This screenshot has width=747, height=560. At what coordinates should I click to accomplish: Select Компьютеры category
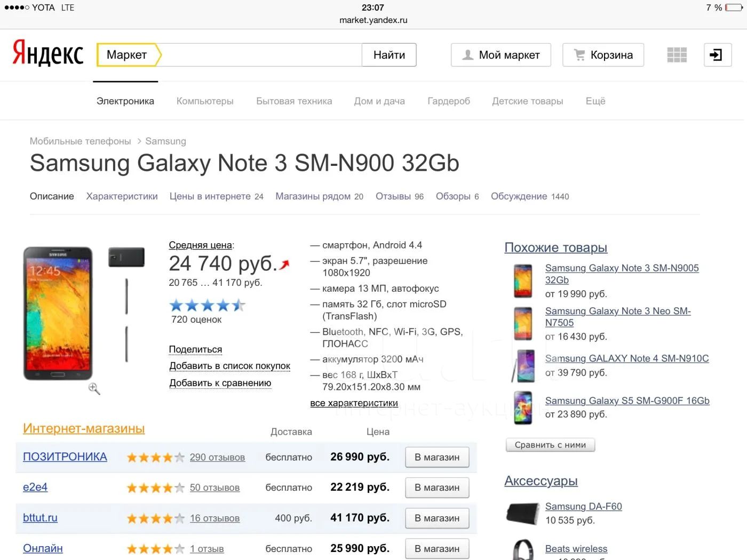pos(205,101)
